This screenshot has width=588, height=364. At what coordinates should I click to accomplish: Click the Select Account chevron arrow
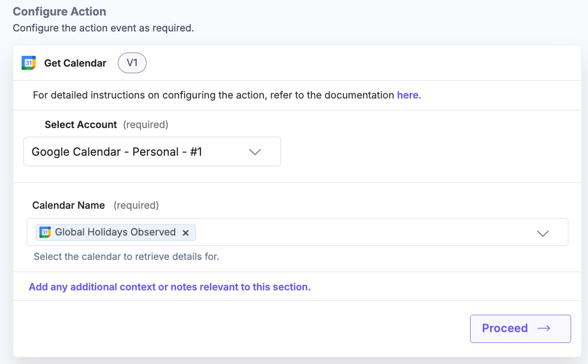tap(255, 152)
